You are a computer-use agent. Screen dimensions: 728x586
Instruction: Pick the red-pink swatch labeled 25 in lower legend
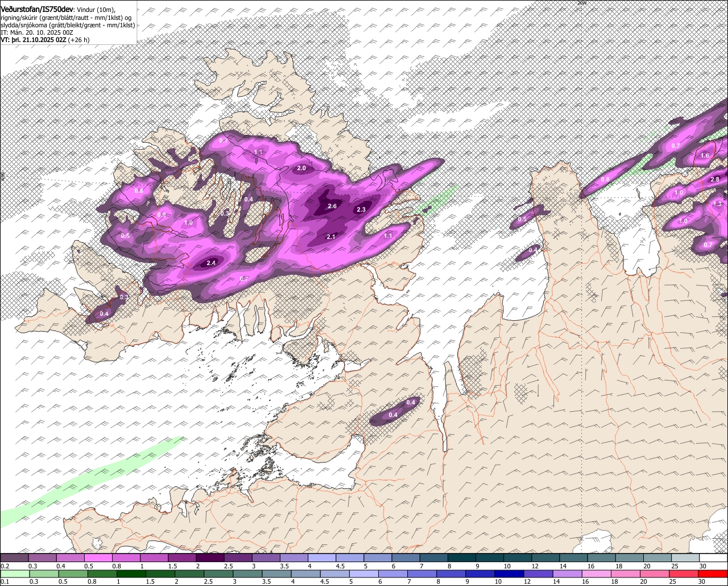(x=684, y=574)
